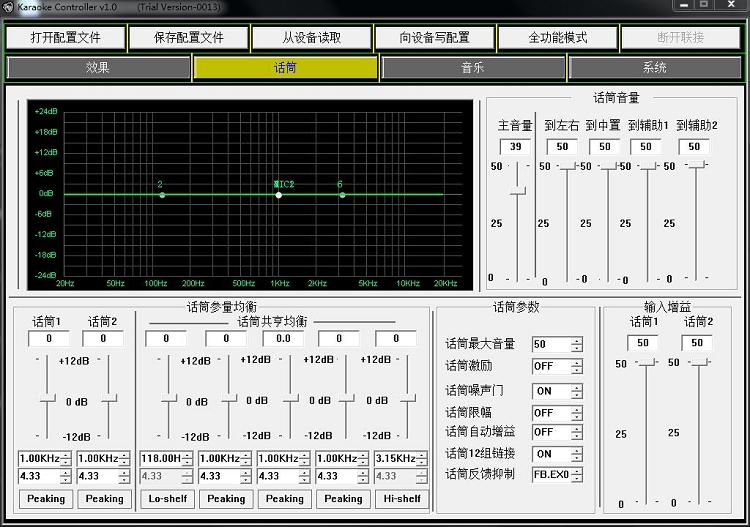Switch to the 系统 tab
Image resolution: width=750 pixels, height=527 pixels.
pyautogui.click(x=655, y=68)
